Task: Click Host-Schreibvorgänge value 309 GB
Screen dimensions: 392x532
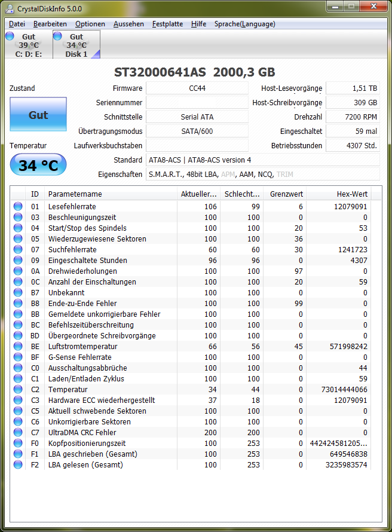Action: click(353, 102)
